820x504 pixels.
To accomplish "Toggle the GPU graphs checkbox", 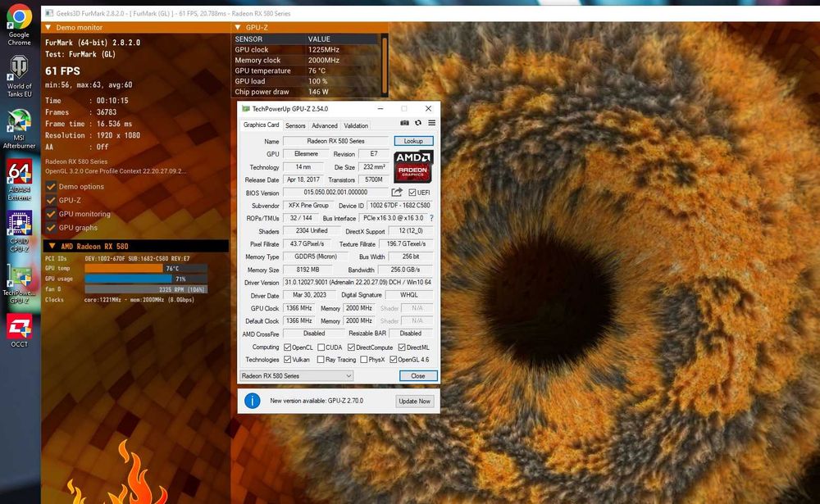I will pos(51,228).
